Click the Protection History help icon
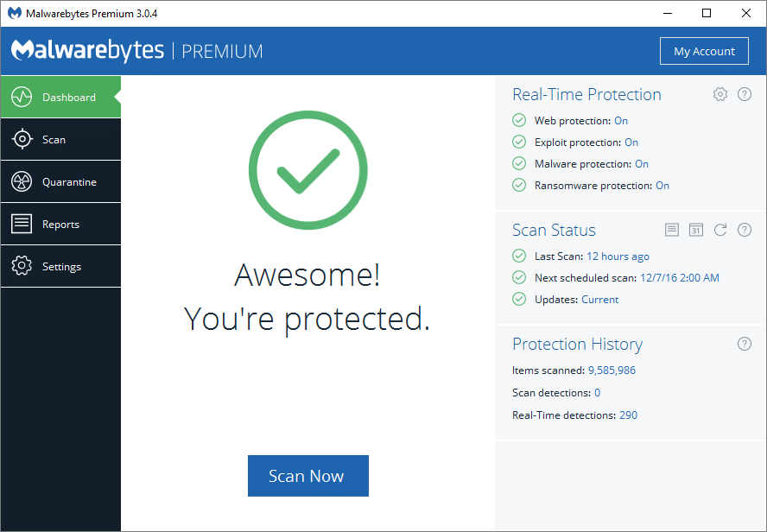The height and width of the screenshot is (532, 767). click(x=745, y=344)
